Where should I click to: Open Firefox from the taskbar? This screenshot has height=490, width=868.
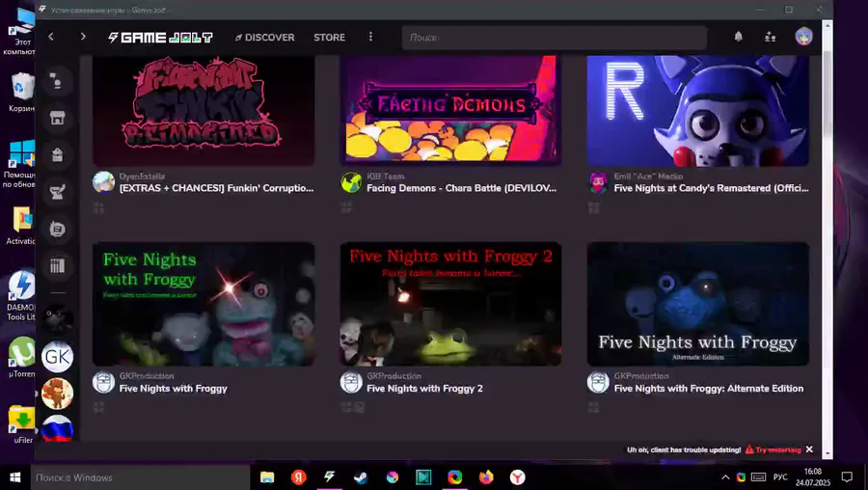click(x=486, y=477)
